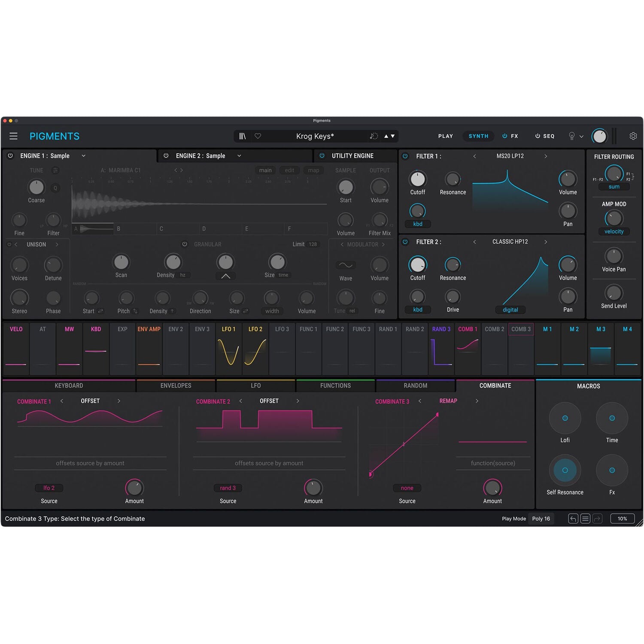Open the Play Mode Poly 16 selector
The image size is (644, 644).
tap(541, 519)
